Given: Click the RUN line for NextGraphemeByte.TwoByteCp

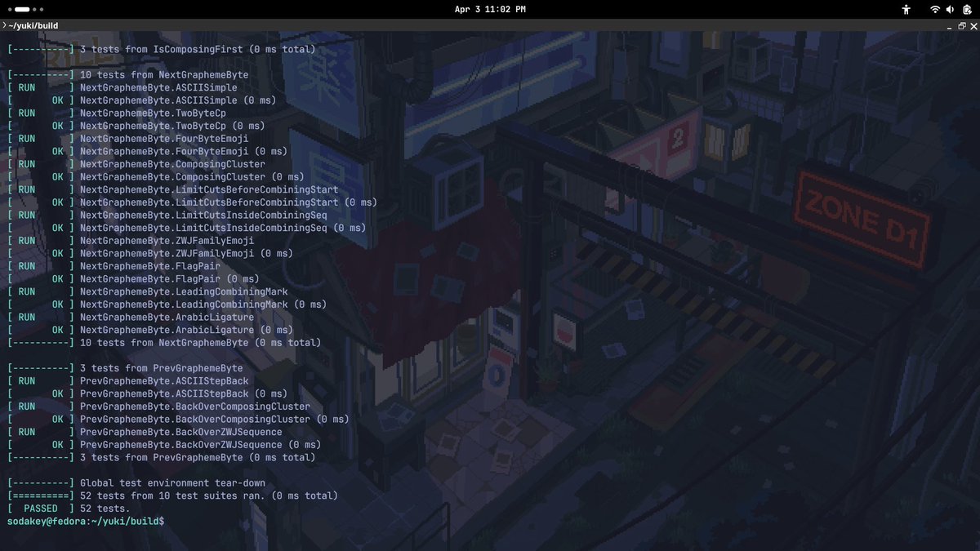Looking at the screenshot, I should [117, 113].
